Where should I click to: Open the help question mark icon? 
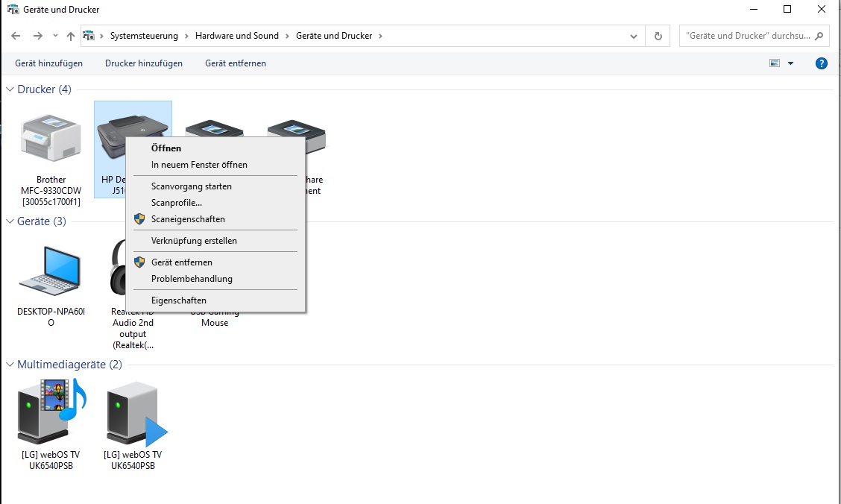821,63
